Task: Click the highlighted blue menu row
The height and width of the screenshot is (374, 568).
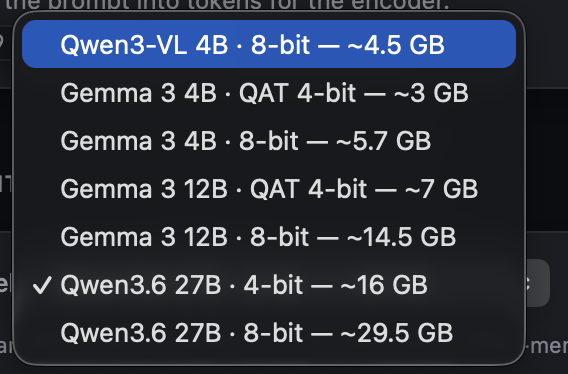Action: pyautogui.click(x=269, y=44)
